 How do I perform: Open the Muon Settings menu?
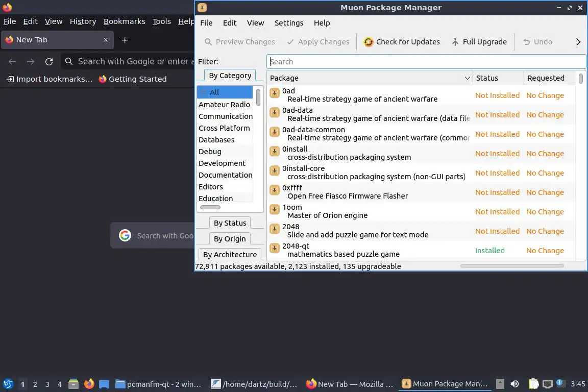click(x=289, y=23)
